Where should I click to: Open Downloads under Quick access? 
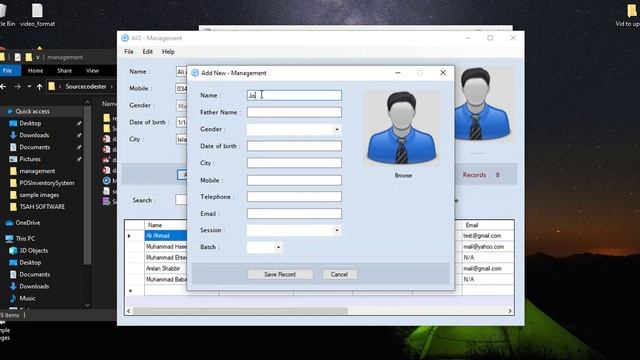[34, 135]
